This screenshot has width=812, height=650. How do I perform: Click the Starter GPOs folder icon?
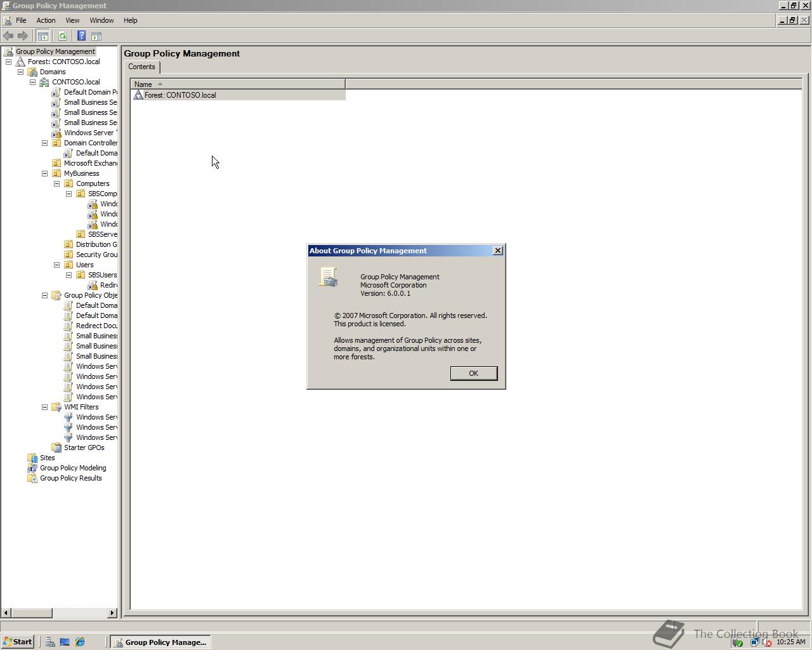(56, 448)
